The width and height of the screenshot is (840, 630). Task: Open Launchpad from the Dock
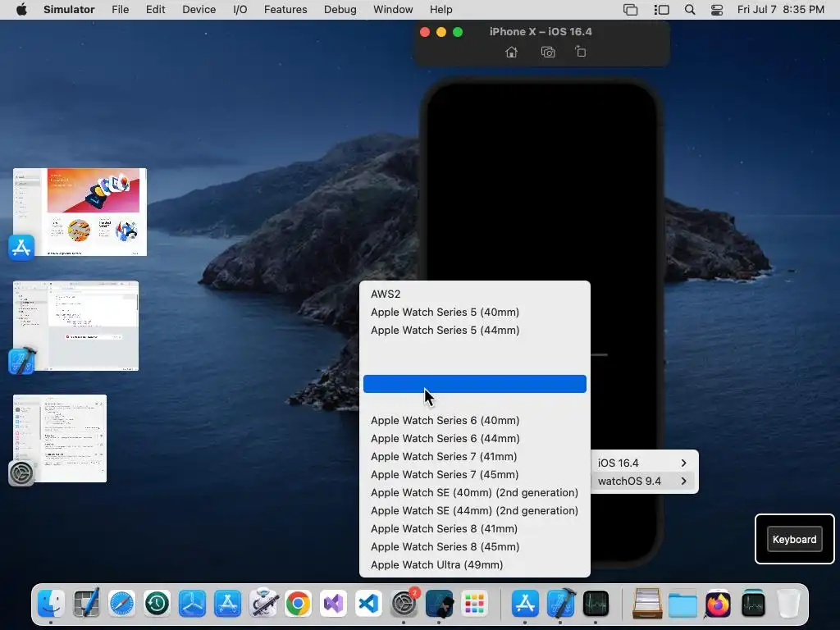475,603
